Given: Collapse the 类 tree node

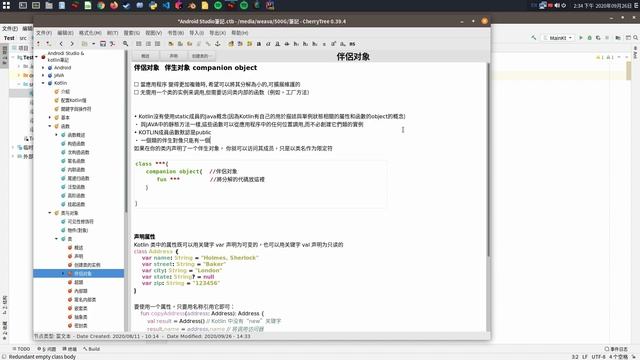Looking at the screenshot, I should (56, 239).
